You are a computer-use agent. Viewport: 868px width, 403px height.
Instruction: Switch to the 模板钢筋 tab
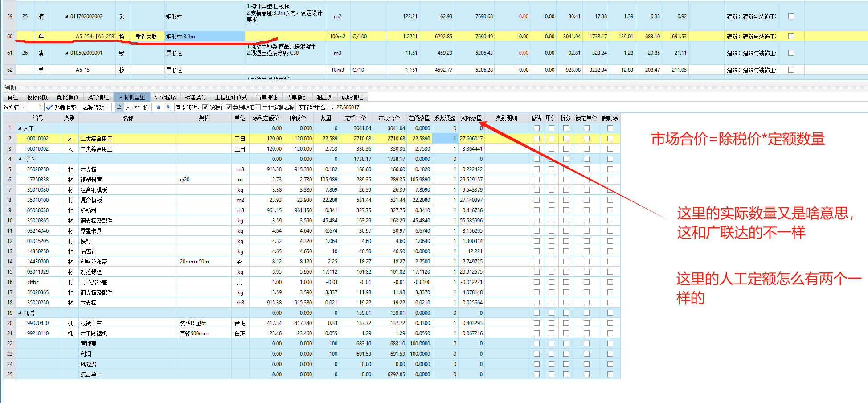pyautogui.click(x=38, y=97)
